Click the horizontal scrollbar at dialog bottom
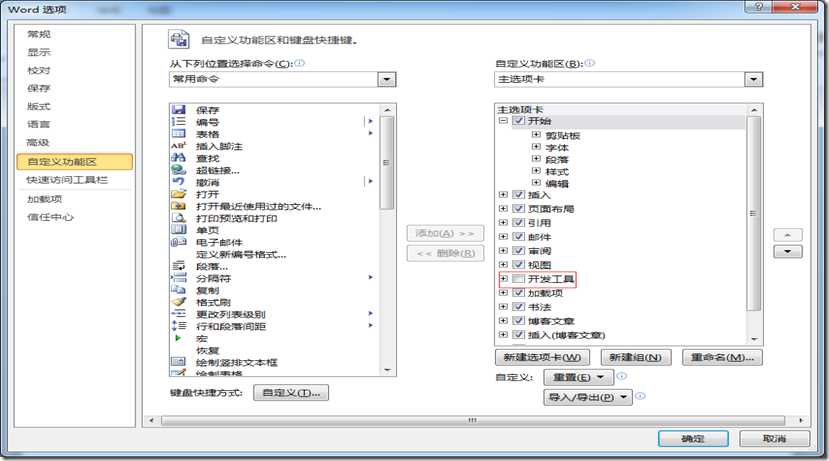Screen dimensions: 829x461 click(x=473, y=420)
